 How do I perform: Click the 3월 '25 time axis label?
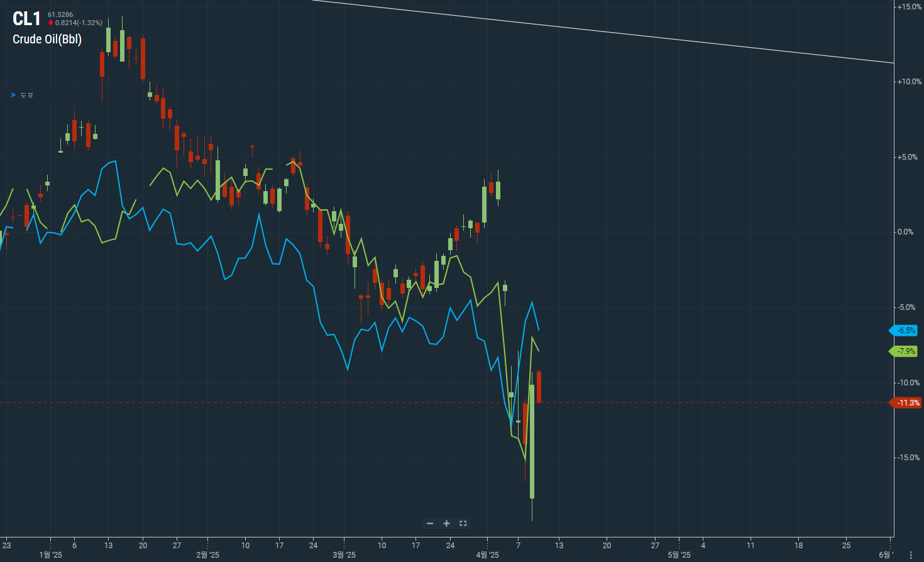pos(344,554)
